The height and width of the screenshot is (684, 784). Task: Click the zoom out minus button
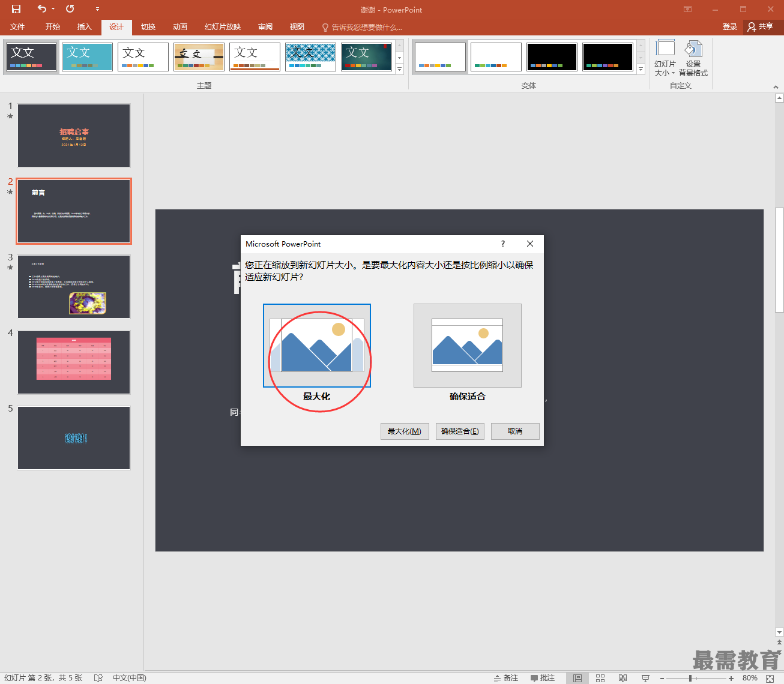coord(662,678)
